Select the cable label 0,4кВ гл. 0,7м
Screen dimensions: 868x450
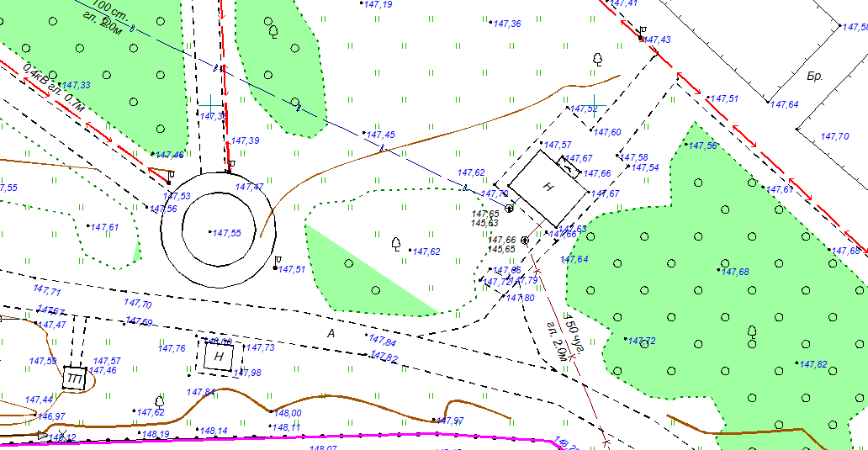click(54, 86)
